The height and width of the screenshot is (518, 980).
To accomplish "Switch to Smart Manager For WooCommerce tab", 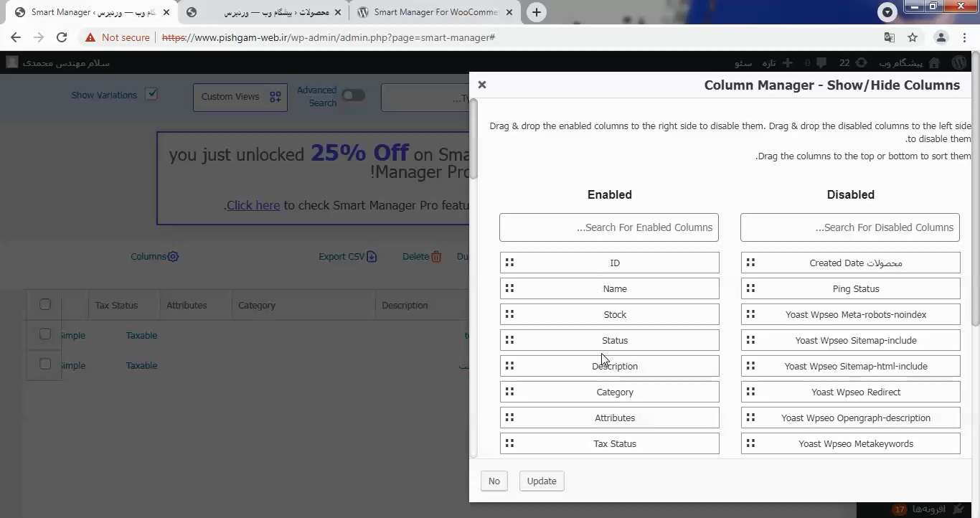I will click(x=434, y=12).
